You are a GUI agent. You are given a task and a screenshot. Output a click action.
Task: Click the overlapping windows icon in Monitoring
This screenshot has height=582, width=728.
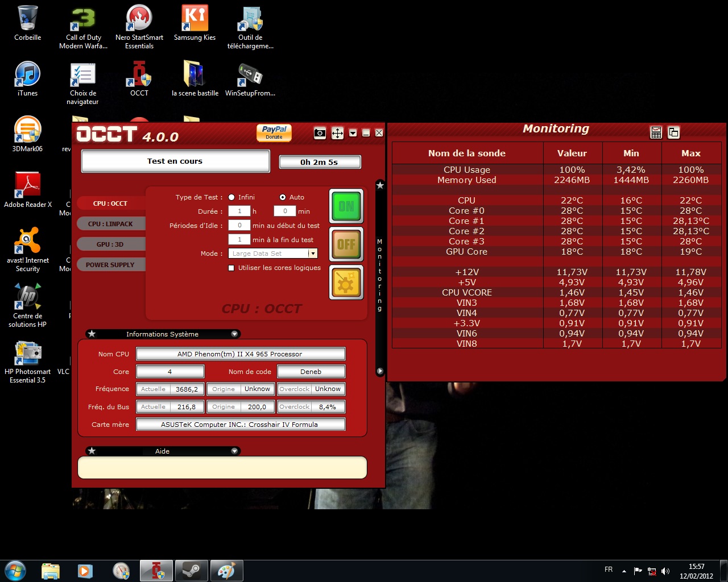point(673,132)
